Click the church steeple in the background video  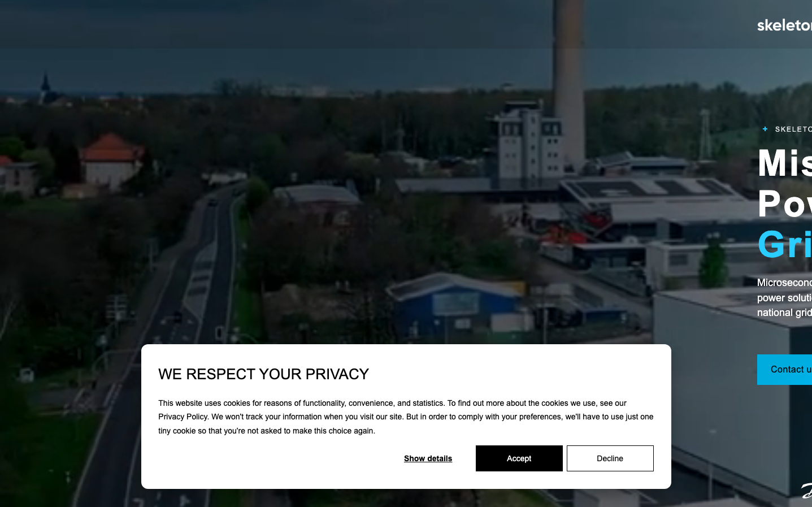point(46,86)
